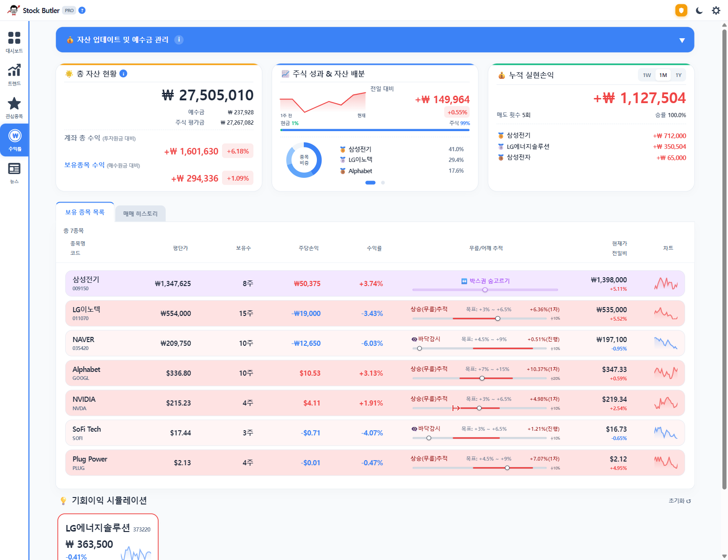Click info icon in 자산 업데이트 banner
728x560 pixels.
pos(179,40)
